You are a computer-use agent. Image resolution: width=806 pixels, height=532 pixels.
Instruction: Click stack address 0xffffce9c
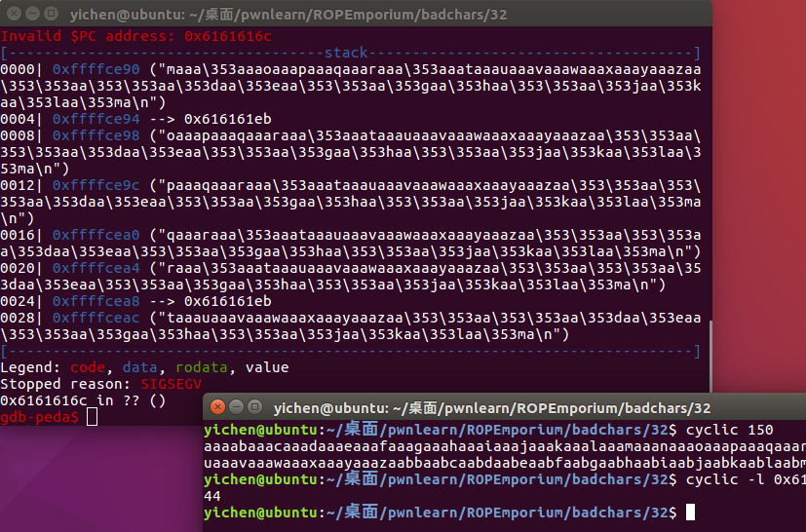pos(96,185)
